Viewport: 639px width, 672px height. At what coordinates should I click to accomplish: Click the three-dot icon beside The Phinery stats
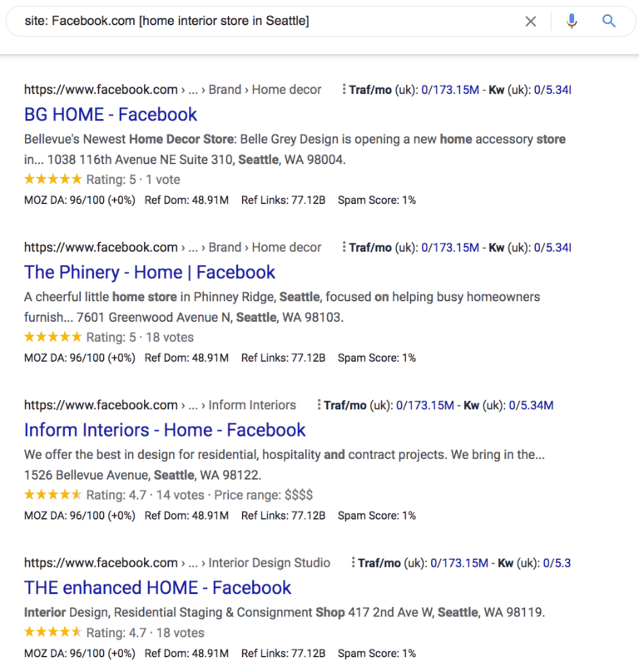point(344,247)
